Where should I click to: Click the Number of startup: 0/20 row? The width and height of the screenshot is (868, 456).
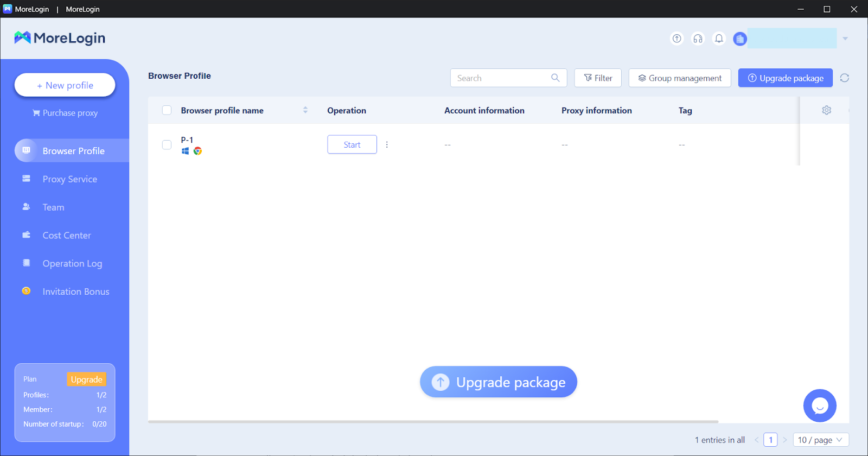(65, 424)
